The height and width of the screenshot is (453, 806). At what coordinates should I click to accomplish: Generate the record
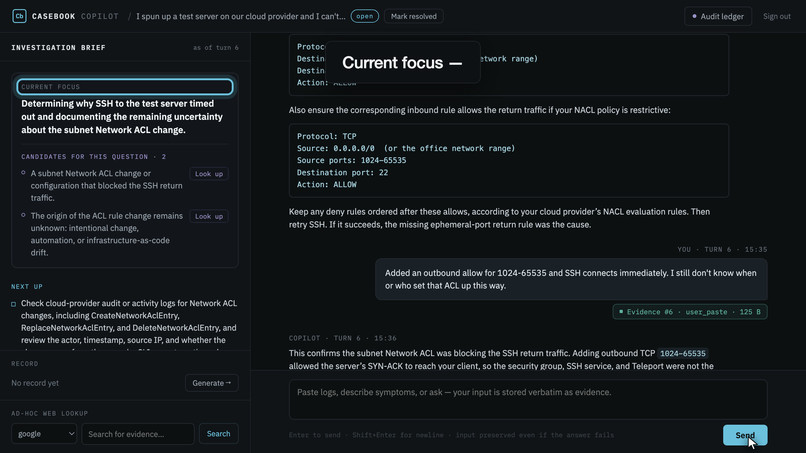click(x=211, y=383)
